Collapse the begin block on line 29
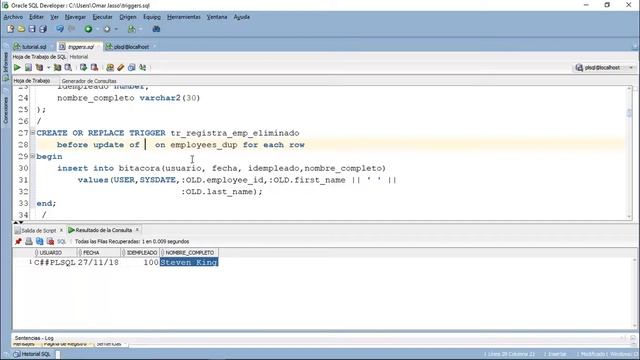The height and width of the screenshot is (360, 640). pyautogui.click(x=33, y=156)
